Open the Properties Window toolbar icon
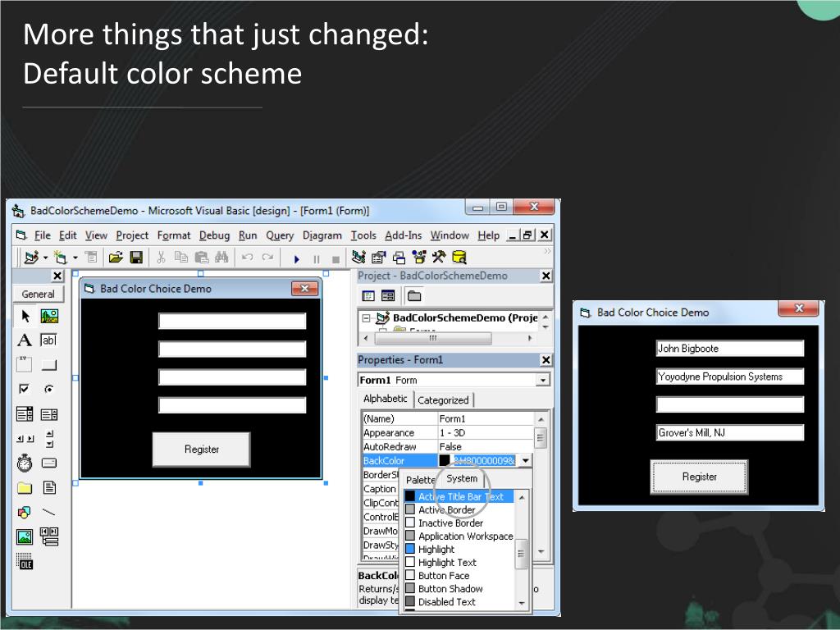The width and height of the screenshot is (840, 630). point(379,258)
